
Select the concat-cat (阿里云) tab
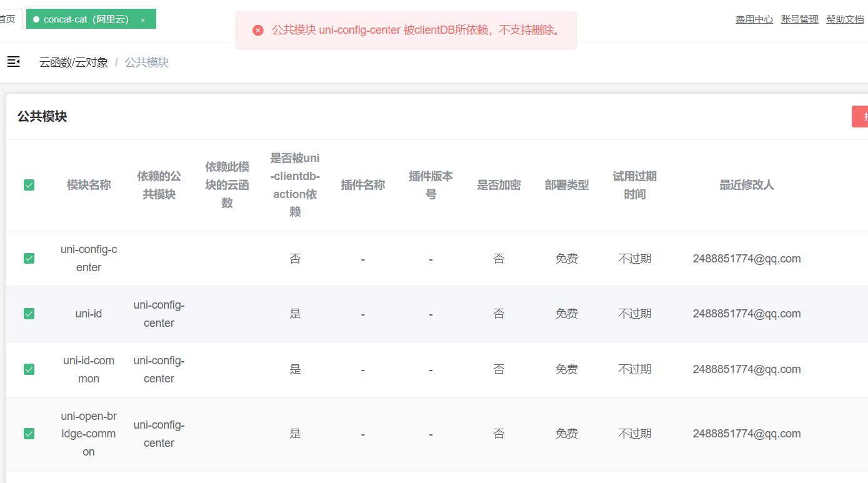86,19
